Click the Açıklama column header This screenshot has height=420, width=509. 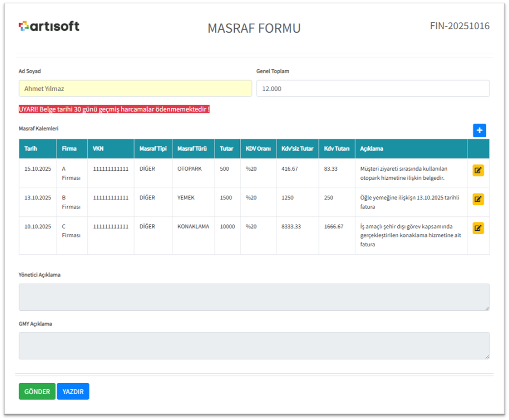pos(372,149)
